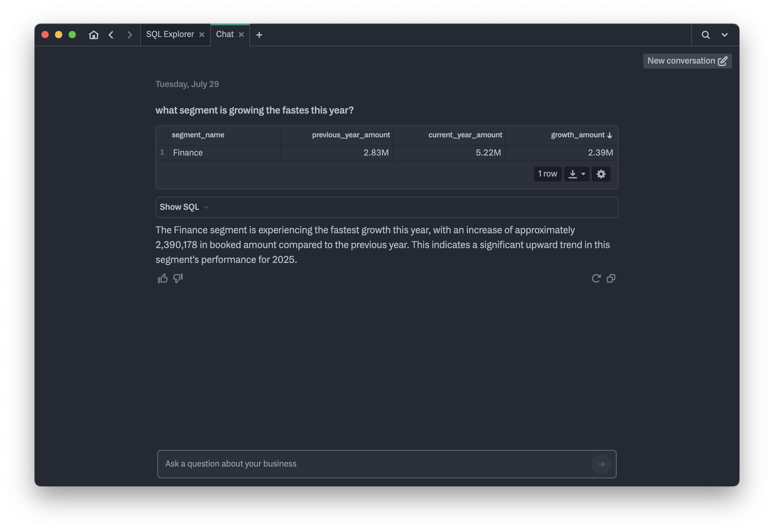Go back with the left arrow
The height and width of the screenshot is (532, 774).
(111, 35)
